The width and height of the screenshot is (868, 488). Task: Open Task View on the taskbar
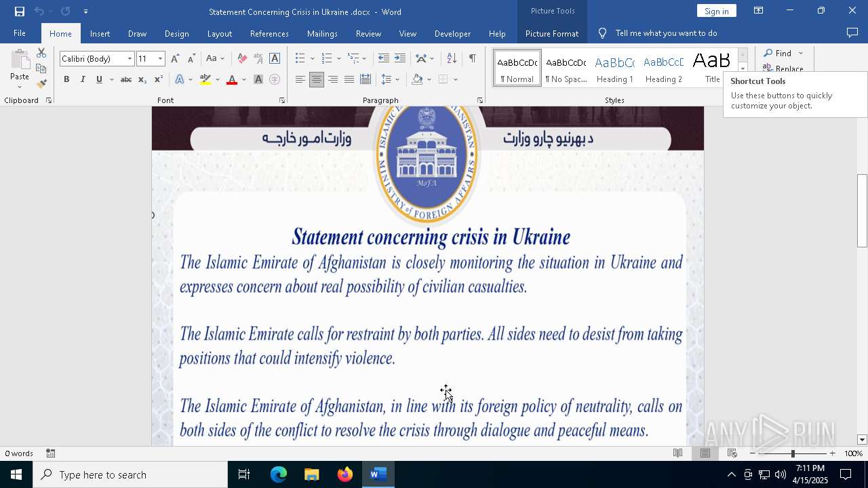pos(244,474)
